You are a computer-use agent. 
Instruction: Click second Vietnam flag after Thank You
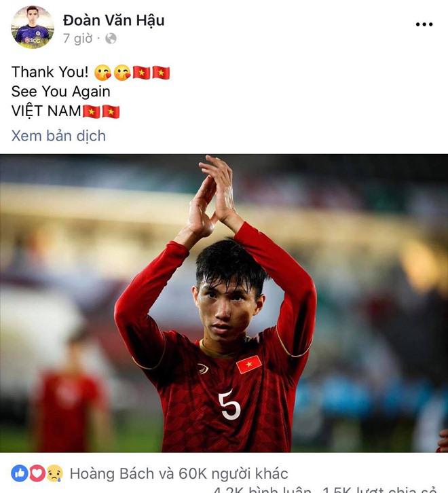pos(161,73)
